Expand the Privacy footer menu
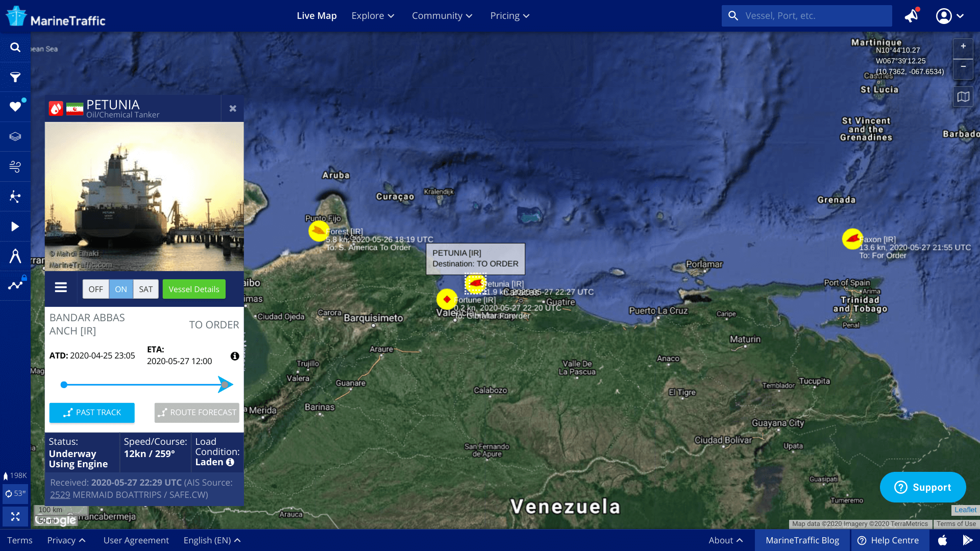The width and height of the screenshot is (980, 551). tap(66, 540)
